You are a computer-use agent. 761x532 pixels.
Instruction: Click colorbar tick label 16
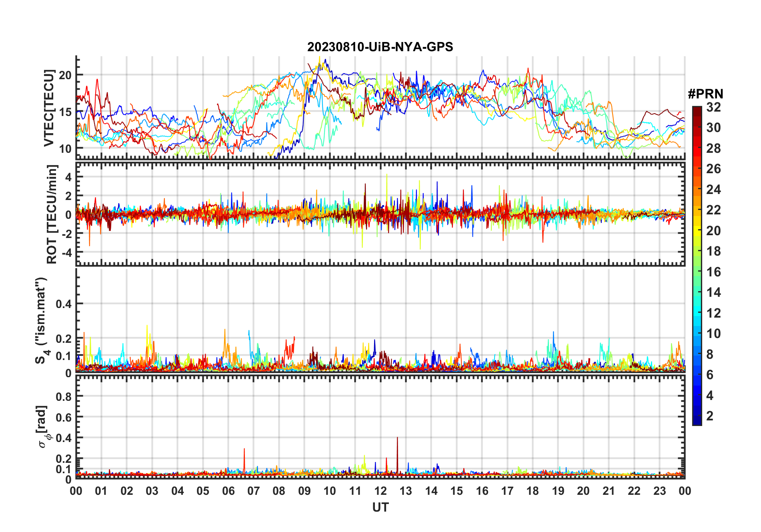(x=713, y=272)
